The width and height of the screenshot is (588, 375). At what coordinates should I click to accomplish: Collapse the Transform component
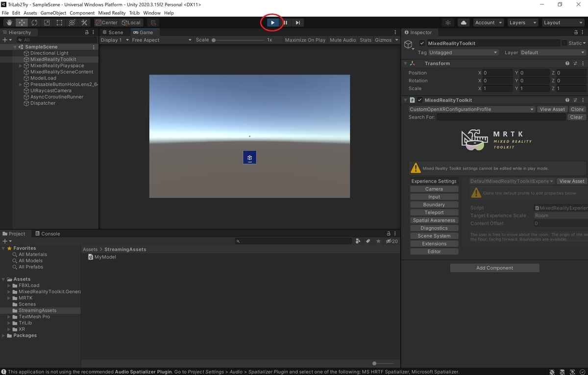pos(405,63)
